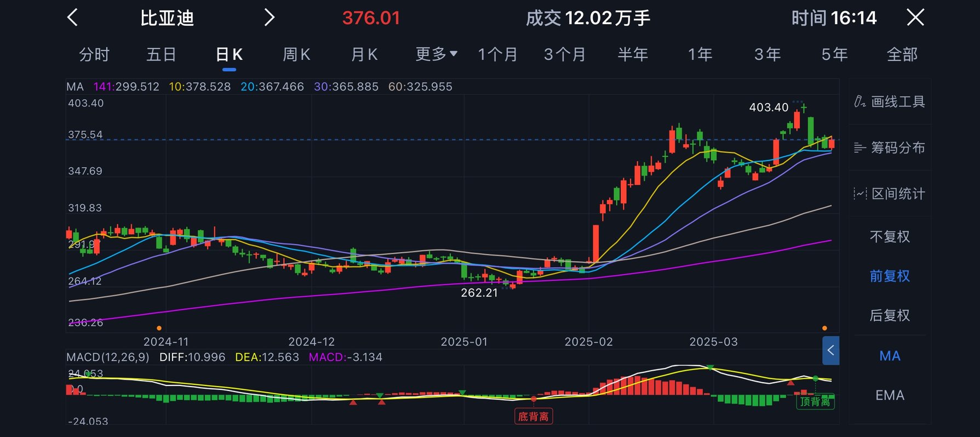Open the 画线工具 drawing tool
The height and width of the screenshot is (437, 980).
coord(890,101)
